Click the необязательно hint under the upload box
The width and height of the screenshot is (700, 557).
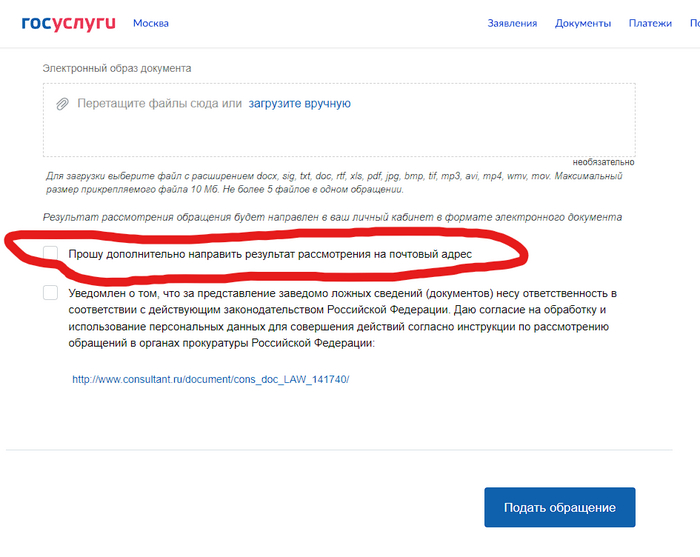603,162
